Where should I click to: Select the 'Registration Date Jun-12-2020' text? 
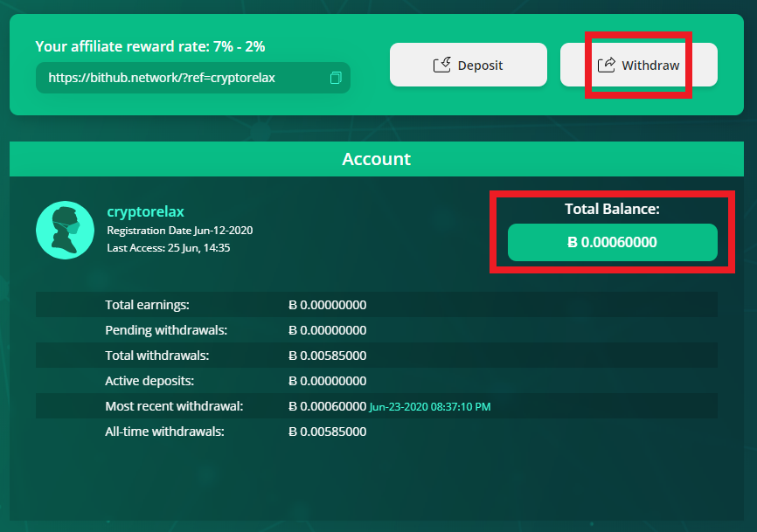point(179,230)
